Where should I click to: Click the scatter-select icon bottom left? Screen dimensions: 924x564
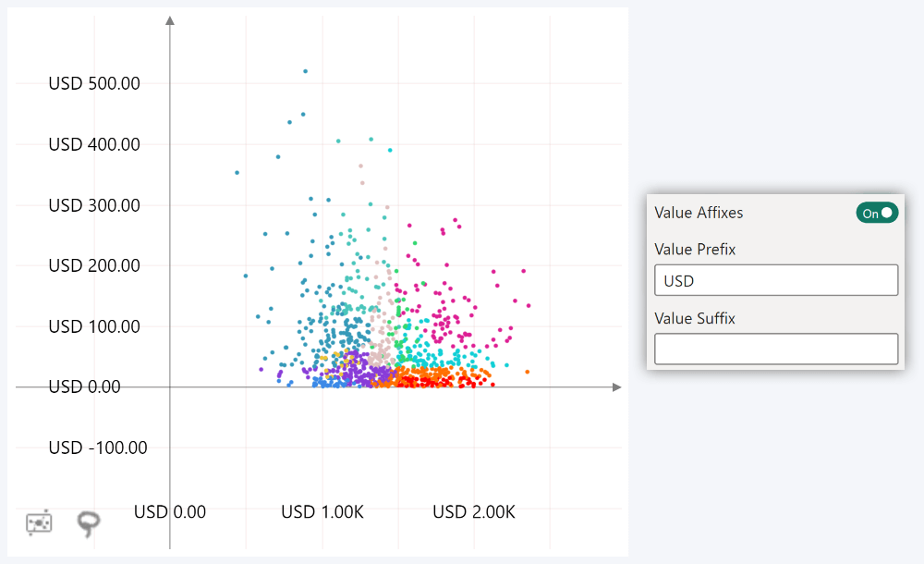[39, 522]
